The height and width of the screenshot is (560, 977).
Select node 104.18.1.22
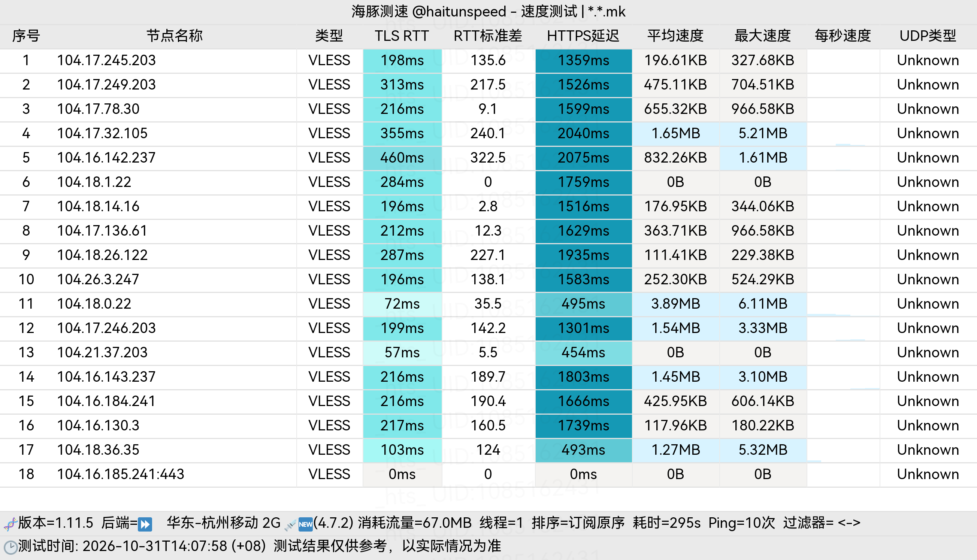tap(94, 182)
